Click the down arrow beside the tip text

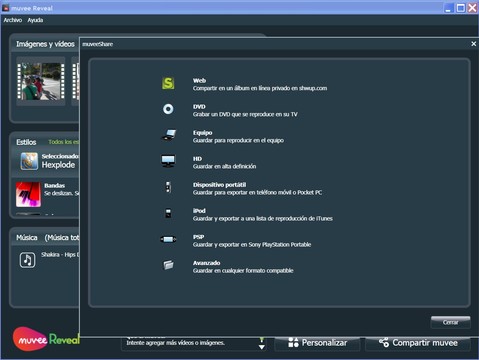(x=262, y=347)
